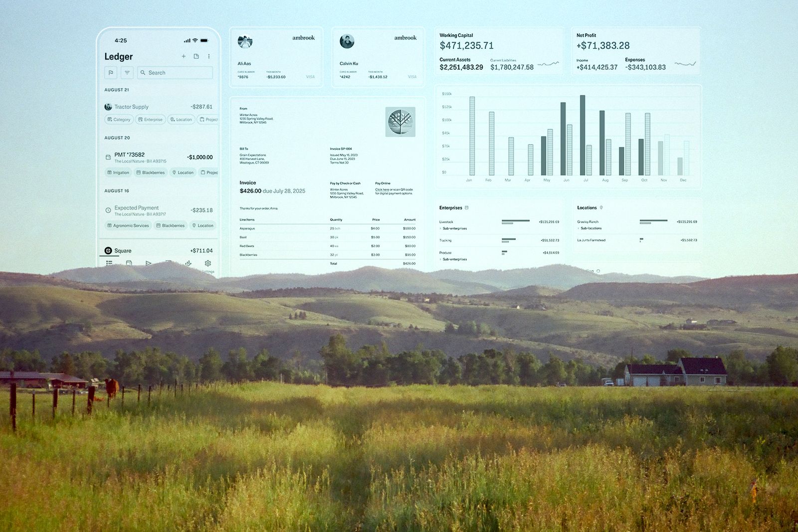Select Category chip under Tractor Supply

tap(119, 120)
